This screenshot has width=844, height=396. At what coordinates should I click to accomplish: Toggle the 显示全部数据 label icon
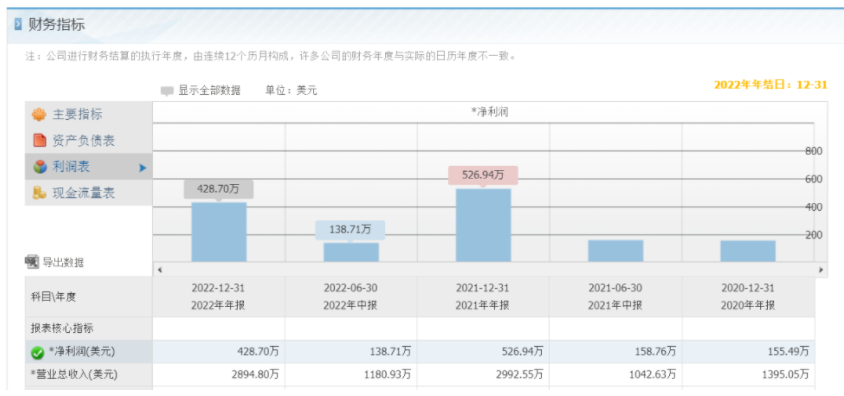coord(167,91)
